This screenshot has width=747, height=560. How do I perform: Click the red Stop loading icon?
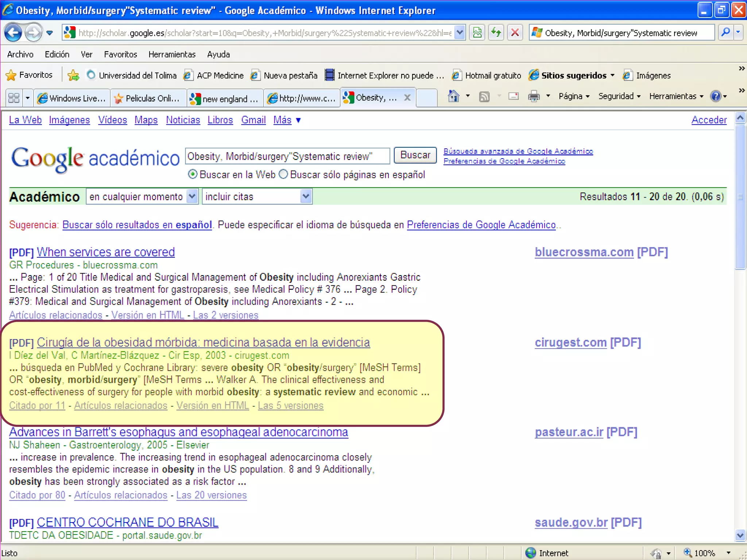coord(515,33)
